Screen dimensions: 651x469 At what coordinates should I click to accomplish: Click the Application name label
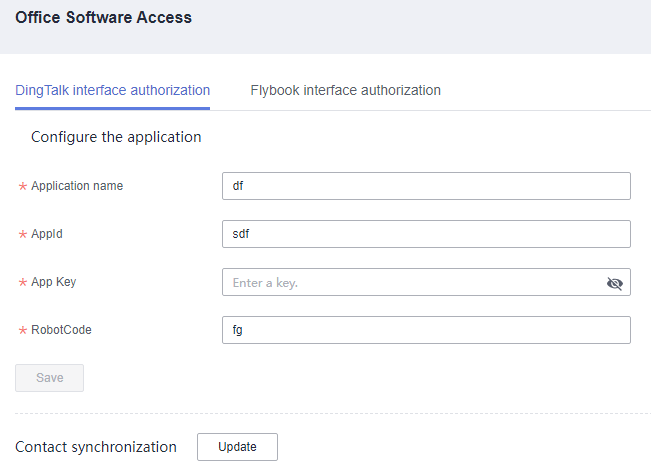click(x=77, y=186)
